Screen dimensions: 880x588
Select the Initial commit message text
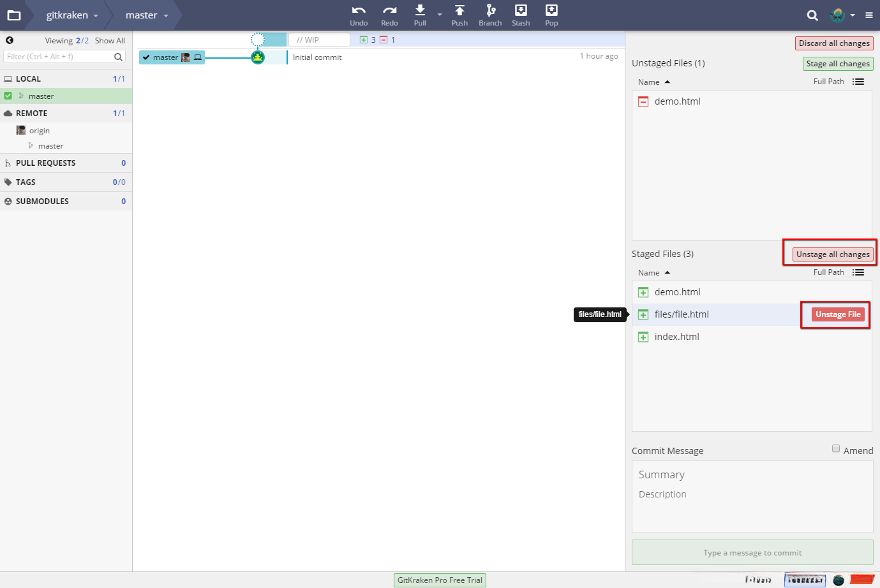[x=317, y=57]
